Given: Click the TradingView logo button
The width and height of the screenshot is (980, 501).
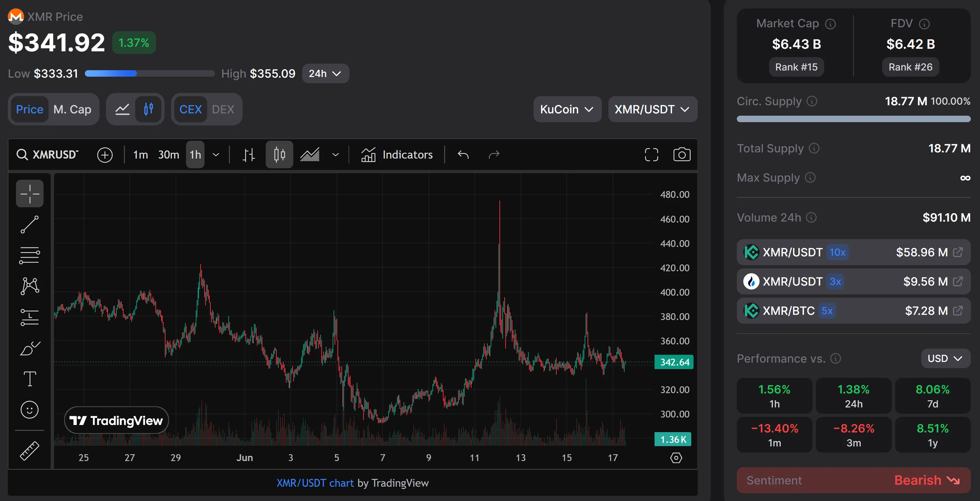Looking at the screenshot, I should click(116, 420).
